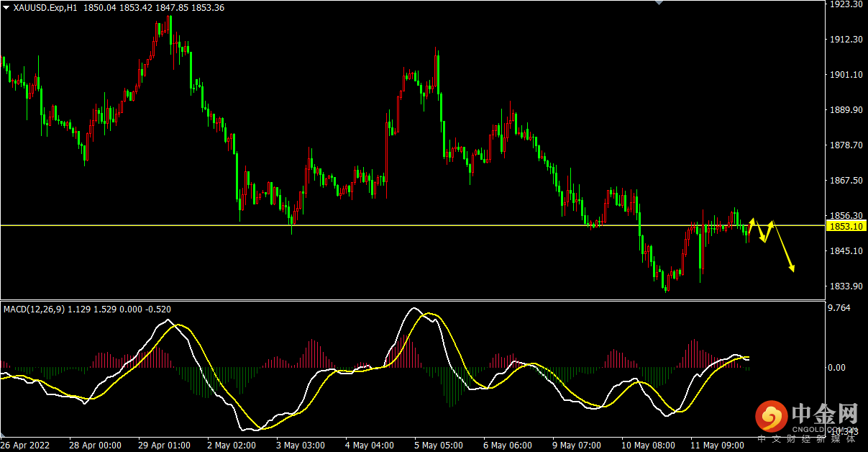868x452 pixels.
Task: Click the XAUUSD.Exp,H1 symbol title
Action: (46, 7)
